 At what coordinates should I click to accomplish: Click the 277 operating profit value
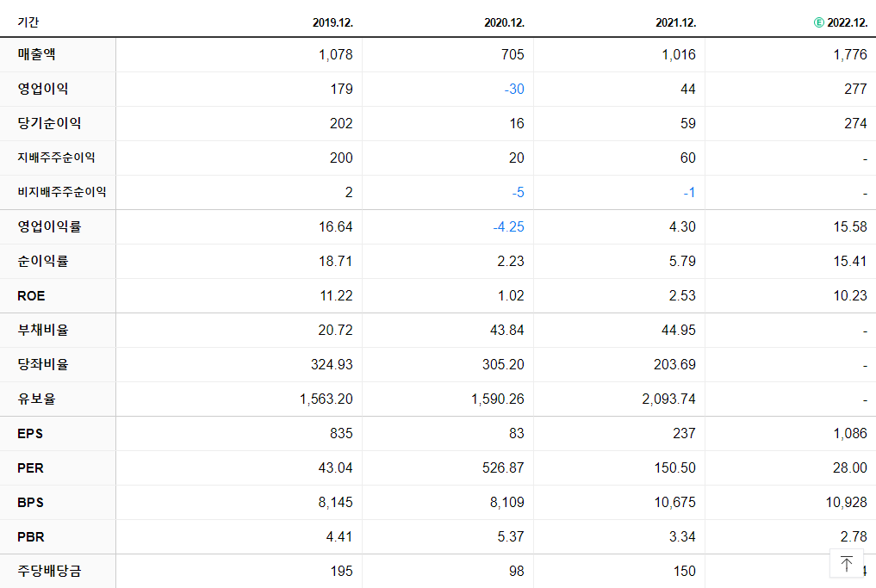click(x=856, y=90)
